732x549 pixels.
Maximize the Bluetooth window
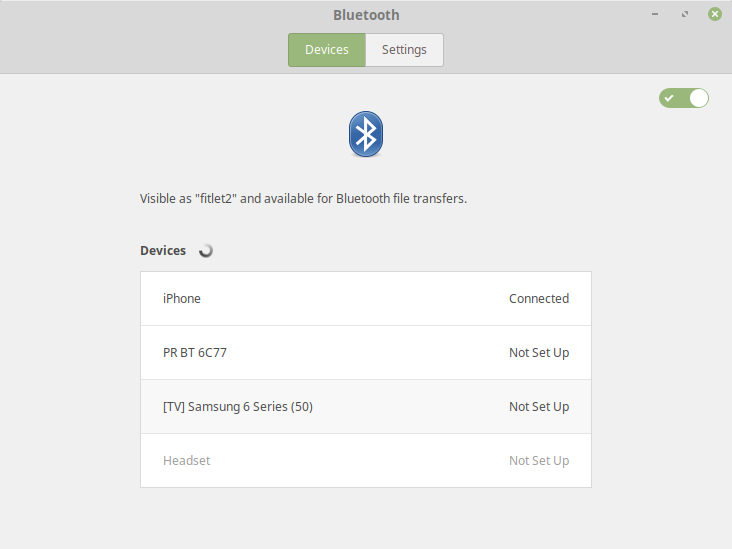click(684, 14)
